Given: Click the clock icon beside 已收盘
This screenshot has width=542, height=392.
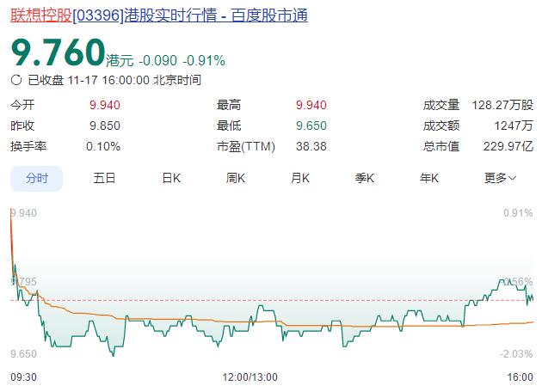Looking at the screenshot, I should tap(16, 80).
